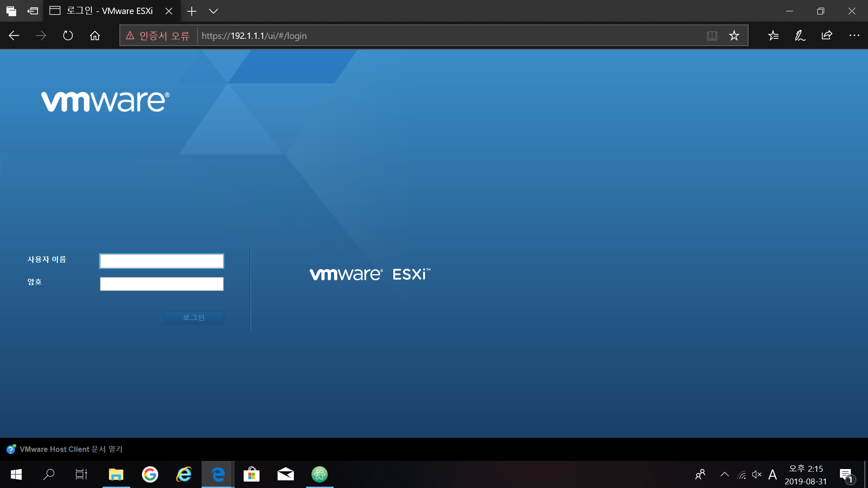The width and height of the screenshot is (868, 488).
Task: Select the VMware ESXi login tab
Action: click(x=108, y=11)
